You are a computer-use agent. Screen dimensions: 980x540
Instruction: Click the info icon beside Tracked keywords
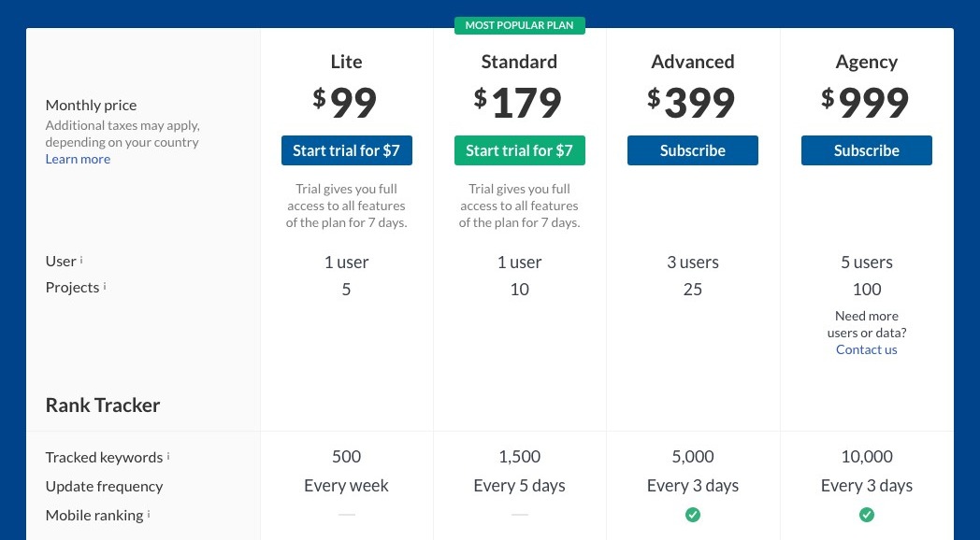pyautogui.click(x=168, y=456)
